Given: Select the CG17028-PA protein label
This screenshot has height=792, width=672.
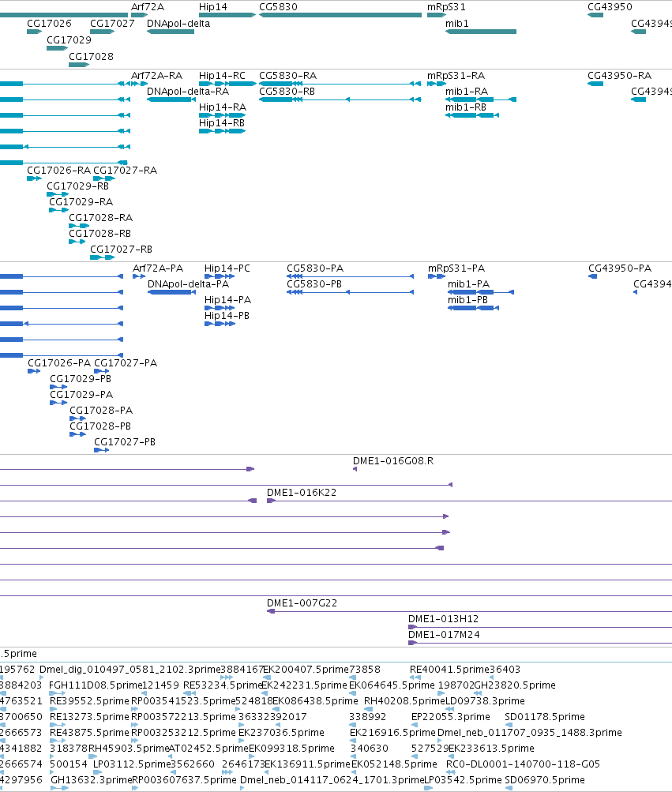Looking at the screenshot, I should 101,410.
